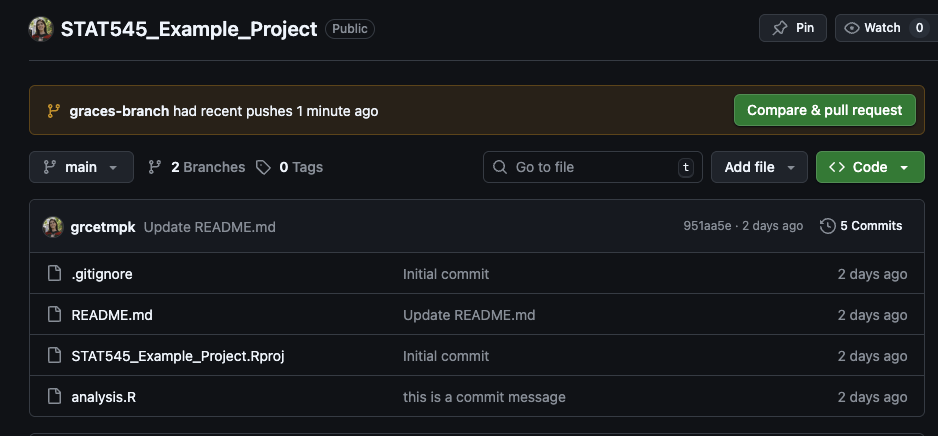Click Compare & pull request button

click(824, 110)
